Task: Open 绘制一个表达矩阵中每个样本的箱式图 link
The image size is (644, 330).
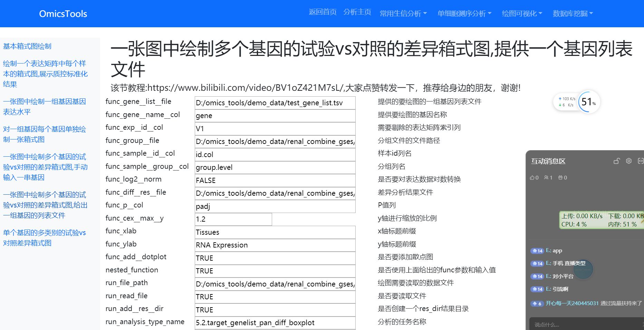Action: (x=45, y=74)
